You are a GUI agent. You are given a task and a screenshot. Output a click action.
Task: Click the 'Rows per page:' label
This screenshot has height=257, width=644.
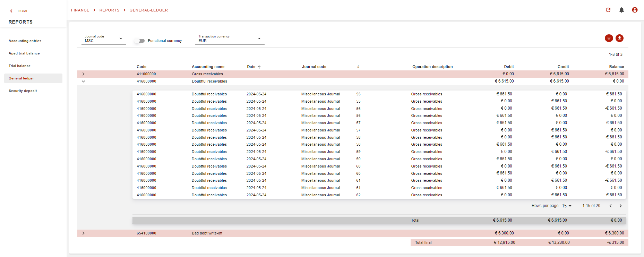click(546, 206)
